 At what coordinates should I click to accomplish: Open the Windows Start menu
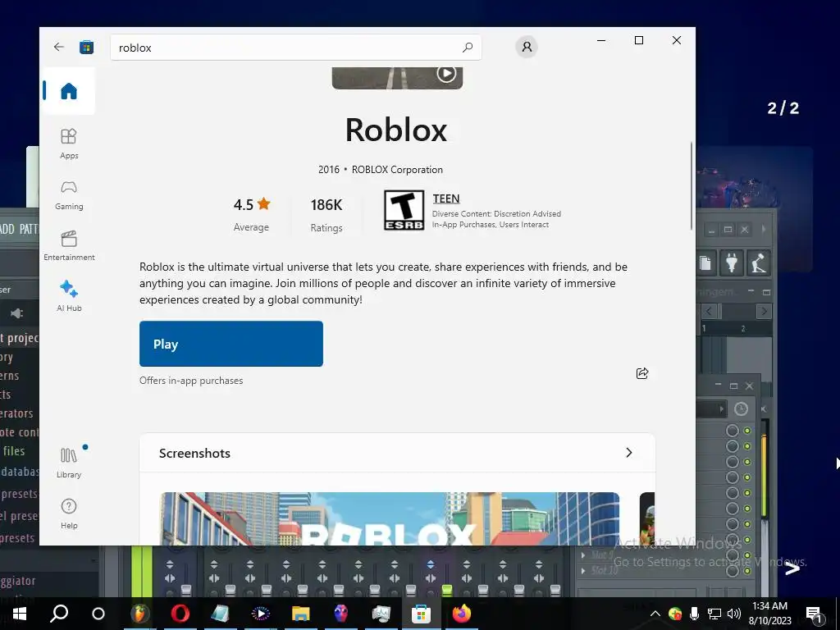20,614
